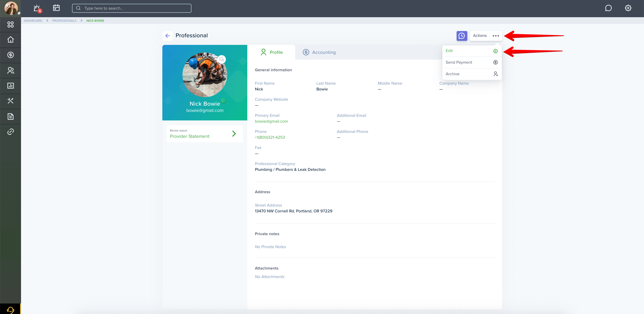Click the Nick Bowie breadcrumb
This screenshot has width=644, height=314.
[x=95, y=21]
